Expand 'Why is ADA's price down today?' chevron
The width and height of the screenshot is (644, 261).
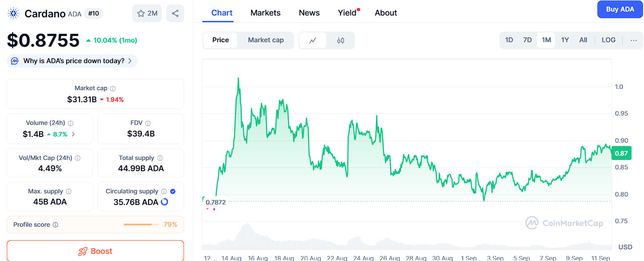(130, 61)
